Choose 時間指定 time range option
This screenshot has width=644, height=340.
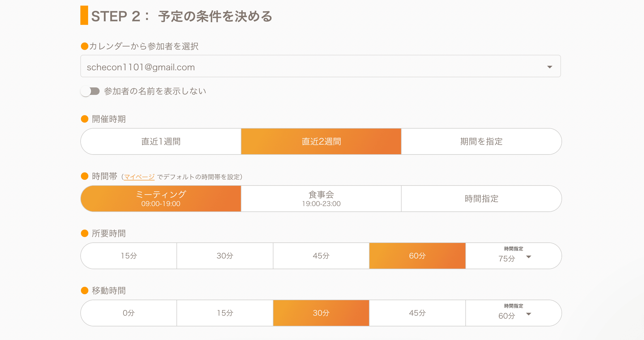[x=481, y=199]
